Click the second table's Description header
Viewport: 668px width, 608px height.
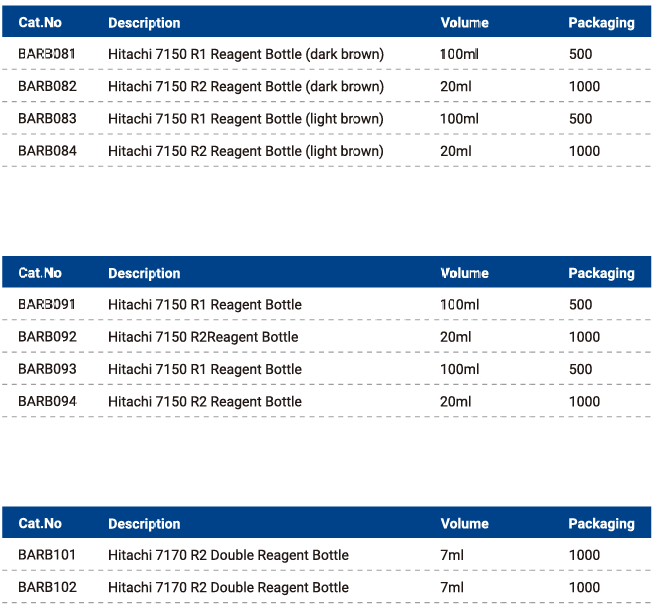coord(144,274)
